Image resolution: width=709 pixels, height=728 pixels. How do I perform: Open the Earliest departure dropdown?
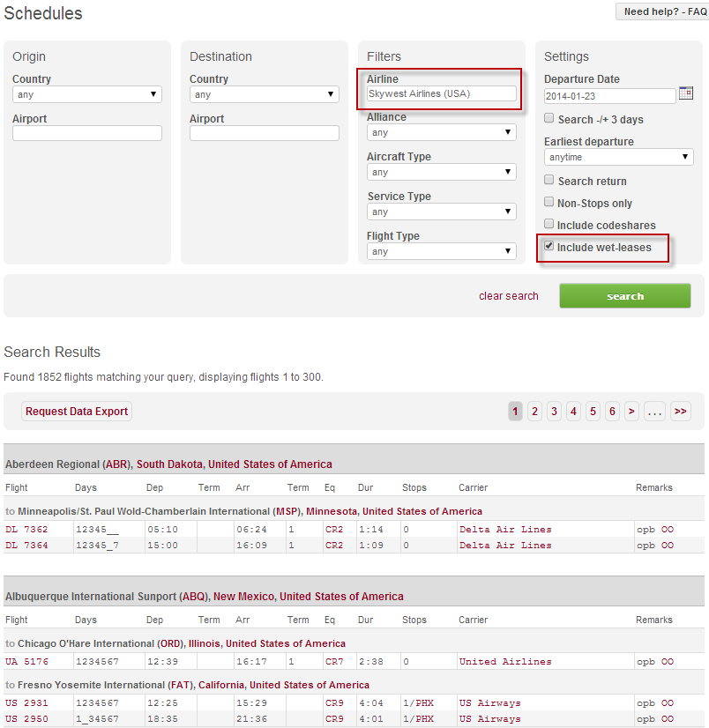[618, 157]
